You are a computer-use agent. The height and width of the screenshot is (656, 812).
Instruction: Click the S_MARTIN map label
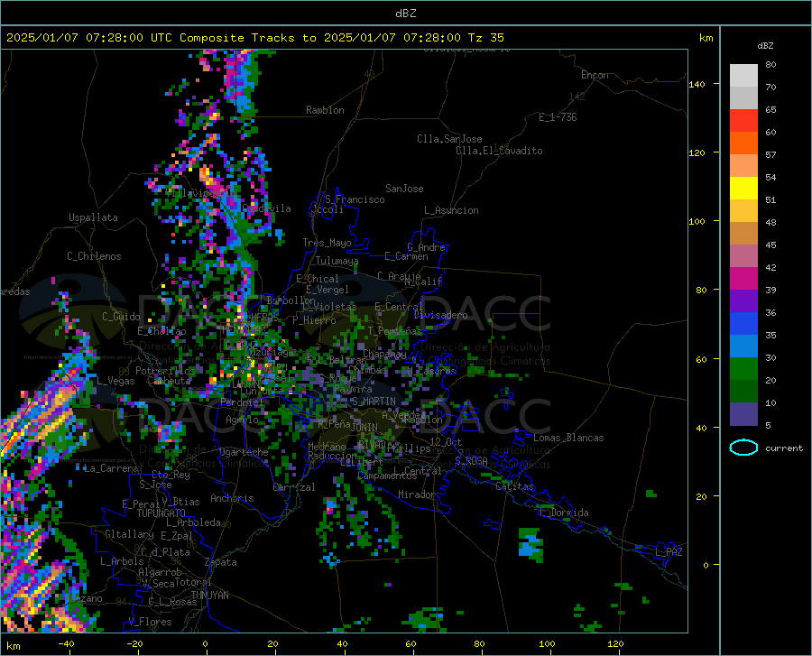[374, 402]
